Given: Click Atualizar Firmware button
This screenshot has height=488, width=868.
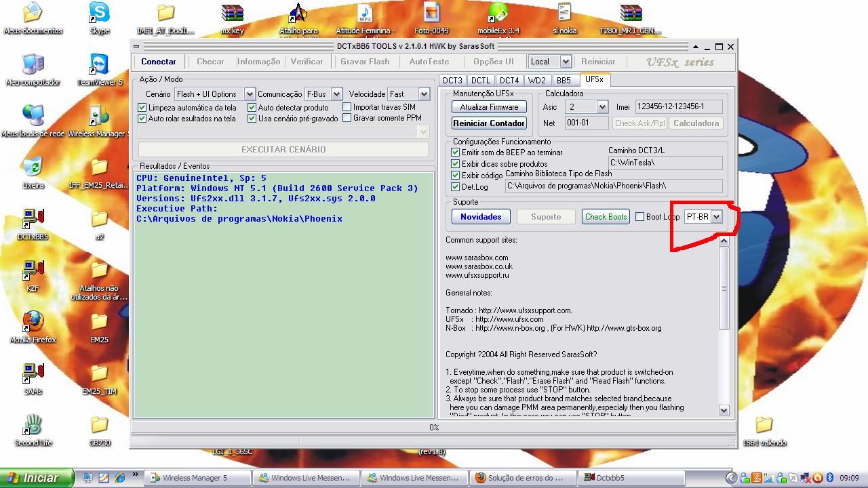Looking at the screenshot, I should pos(489,107).
